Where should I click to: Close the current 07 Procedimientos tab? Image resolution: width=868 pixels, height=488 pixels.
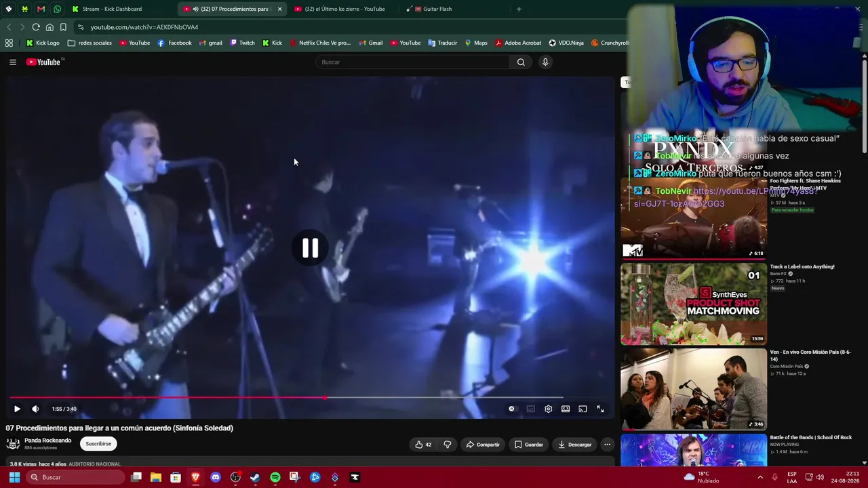279,9
